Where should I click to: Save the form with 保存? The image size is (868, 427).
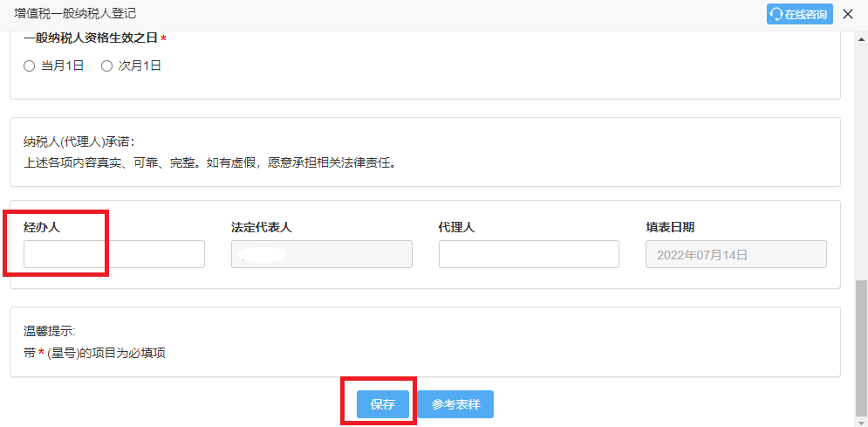point(382,404)
